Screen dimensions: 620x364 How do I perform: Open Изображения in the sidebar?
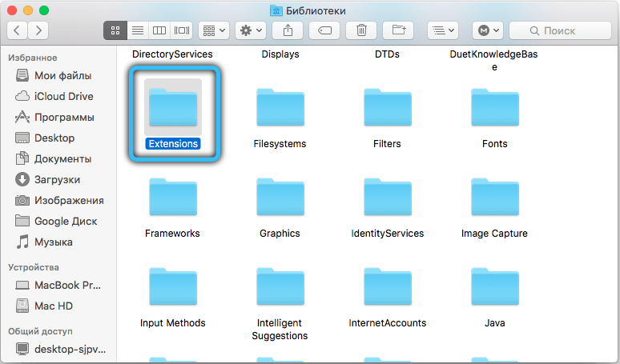click(58, 201)
